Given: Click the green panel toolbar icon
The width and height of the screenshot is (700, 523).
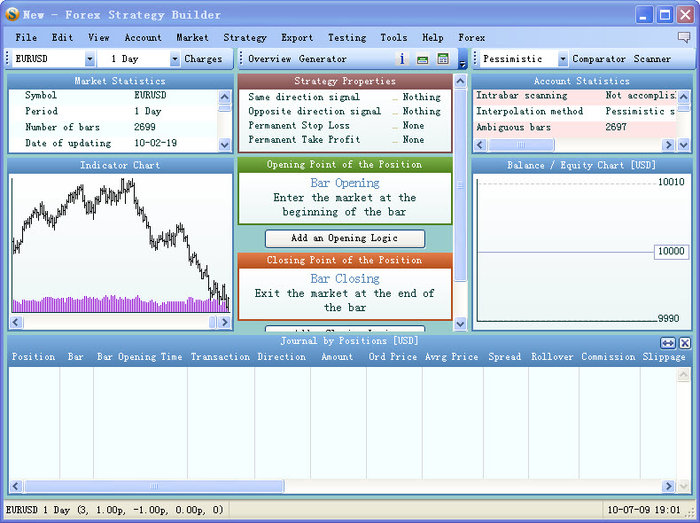Looking at the screenshot, I should click(422, 59).
